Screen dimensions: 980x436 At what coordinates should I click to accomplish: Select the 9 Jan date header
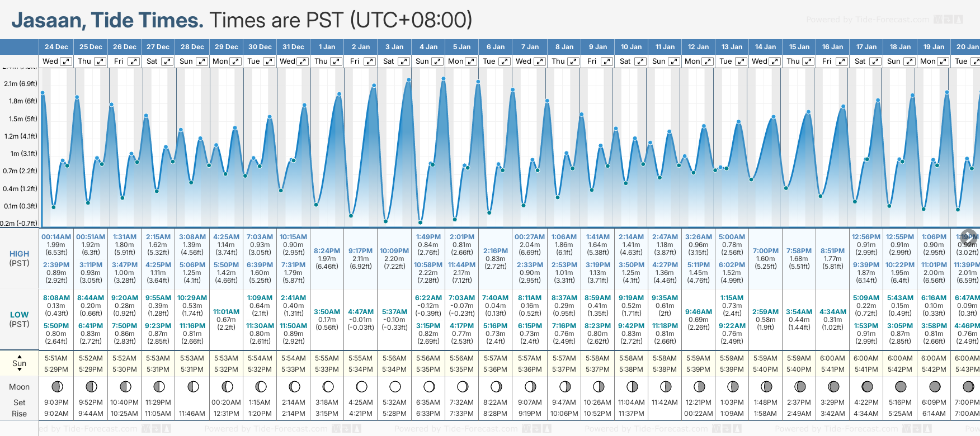[598, 47]
